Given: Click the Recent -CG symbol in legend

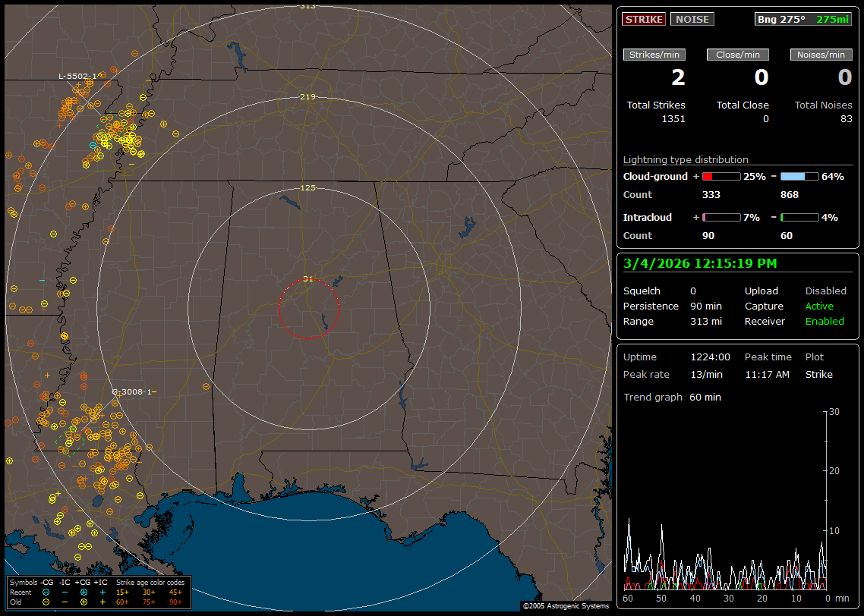Looking at the screenshot, I should tap(46, 592).
